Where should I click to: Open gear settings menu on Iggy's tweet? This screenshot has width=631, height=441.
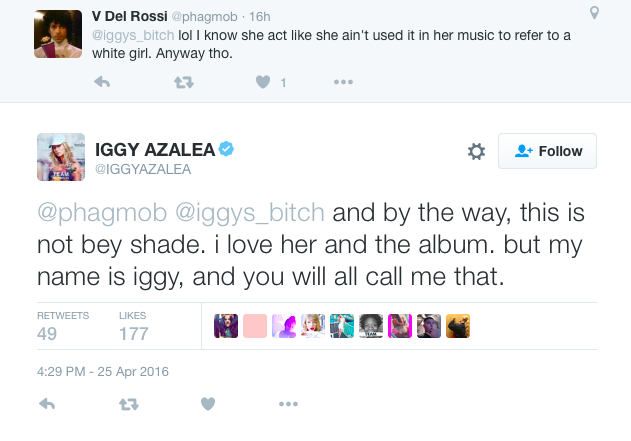point(476,151)
